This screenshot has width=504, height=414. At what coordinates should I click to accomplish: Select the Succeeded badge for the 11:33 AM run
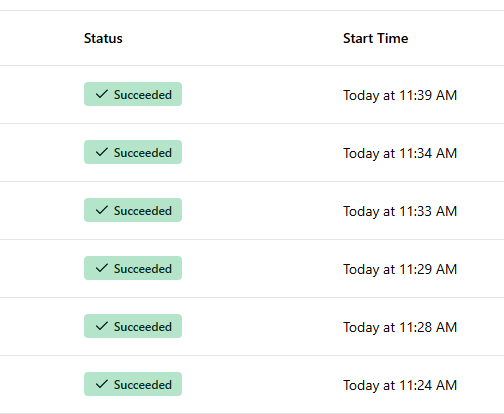(x=133, y=210)
